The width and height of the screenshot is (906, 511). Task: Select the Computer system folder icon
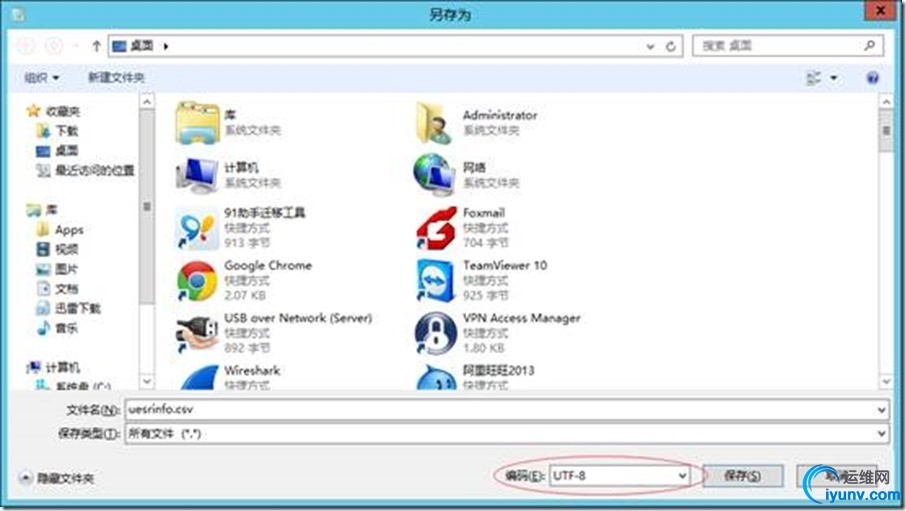pyautogui.click(x=198, y=175)
